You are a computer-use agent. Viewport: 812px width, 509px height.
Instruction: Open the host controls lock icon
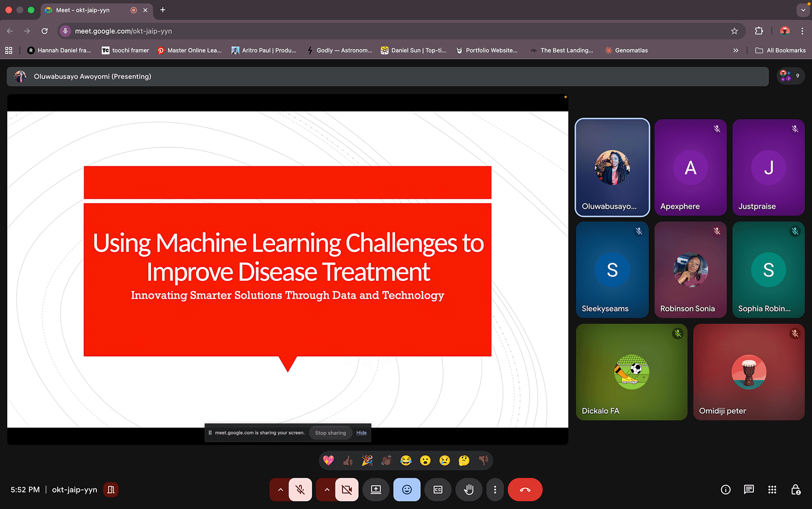click(795, 489)
